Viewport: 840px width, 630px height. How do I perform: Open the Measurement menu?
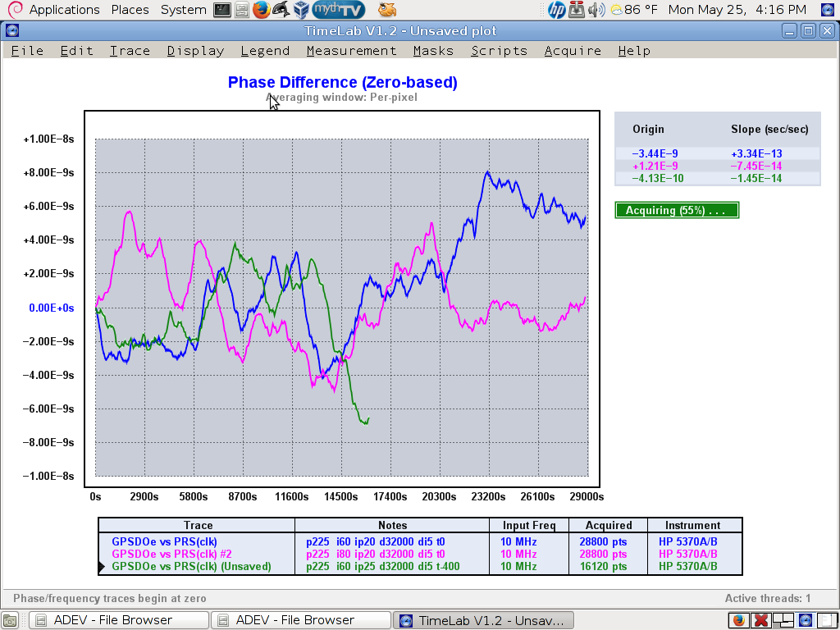tap(351, 51)
